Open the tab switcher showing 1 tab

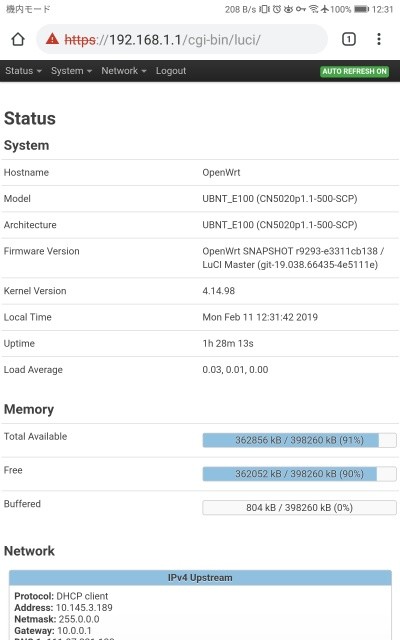point(349,40)
